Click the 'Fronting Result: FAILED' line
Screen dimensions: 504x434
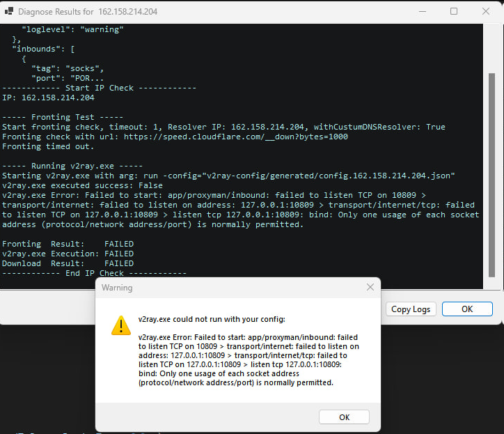pos(68,244)
